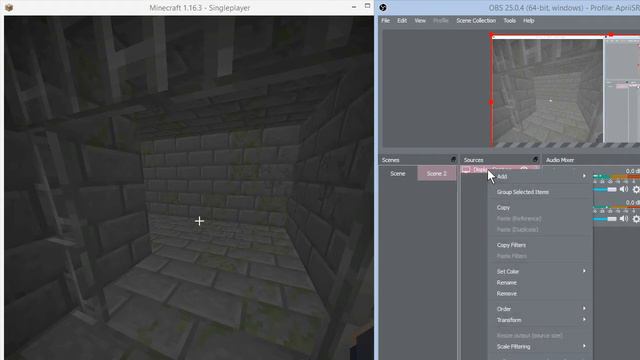
Task: Click the Scenes panel dock icon
Action: pos(453,160)
